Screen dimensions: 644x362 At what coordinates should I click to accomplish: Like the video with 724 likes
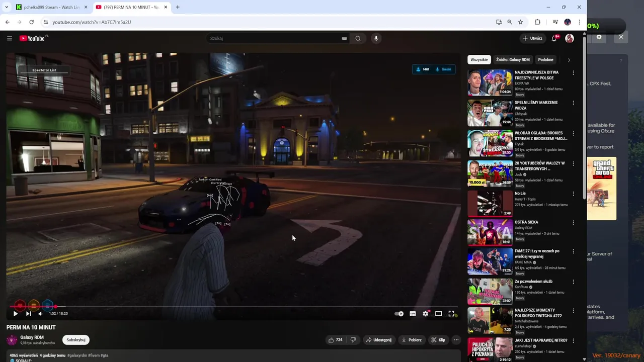pos(336,340)
